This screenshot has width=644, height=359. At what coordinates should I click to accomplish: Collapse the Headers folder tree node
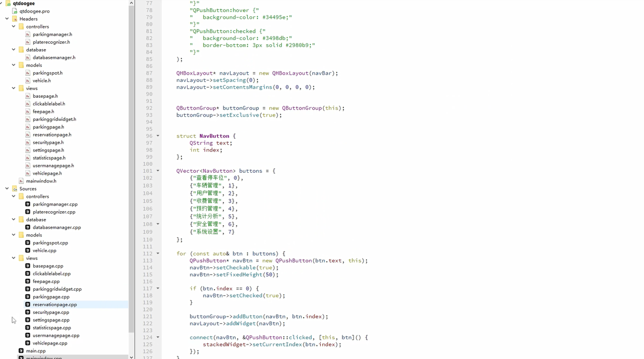click(x=7, y=19)
